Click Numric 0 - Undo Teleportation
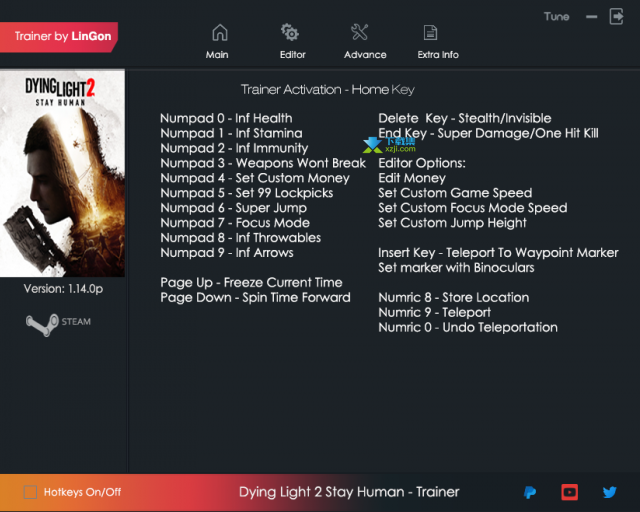The width and height of the screenshot is (640, 512). (468, 327)
